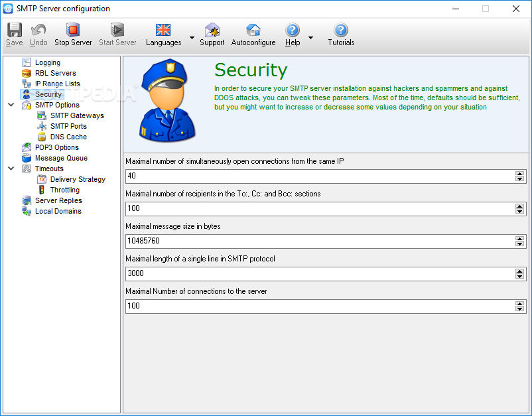
Task: Increase maximal message size value
Action: click(x=519, y=239)
